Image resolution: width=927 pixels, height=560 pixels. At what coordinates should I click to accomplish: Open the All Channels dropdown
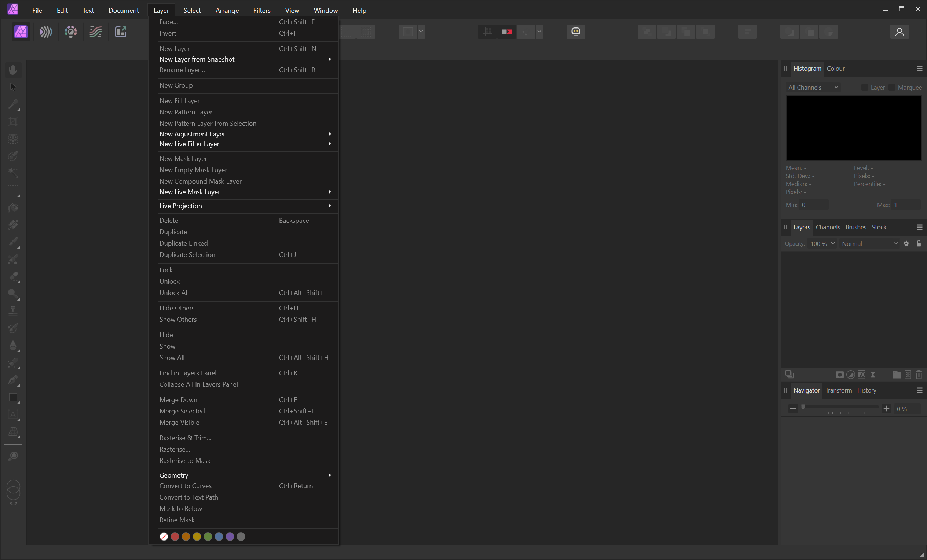(813, 88)
